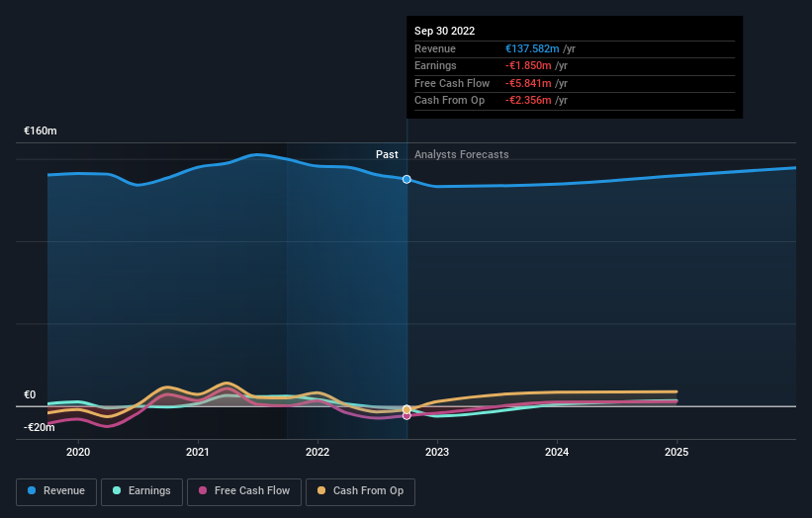This screenshot has width=812, height=518.
Task: Click the €0 y-axis label
Action: point(30,394)
